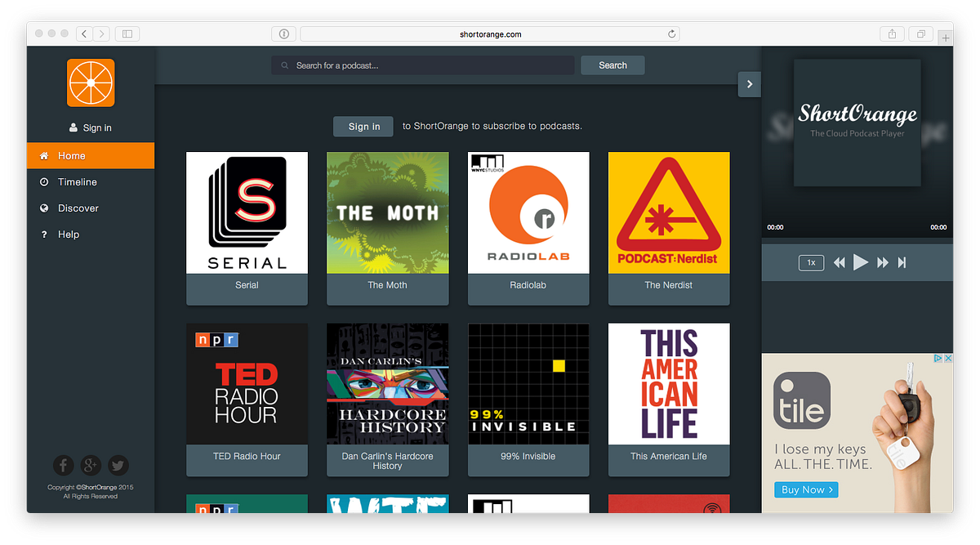Change playback speed with 1x button
The width and height of the screenshot is (980, 545).
[x=811, y=262]
